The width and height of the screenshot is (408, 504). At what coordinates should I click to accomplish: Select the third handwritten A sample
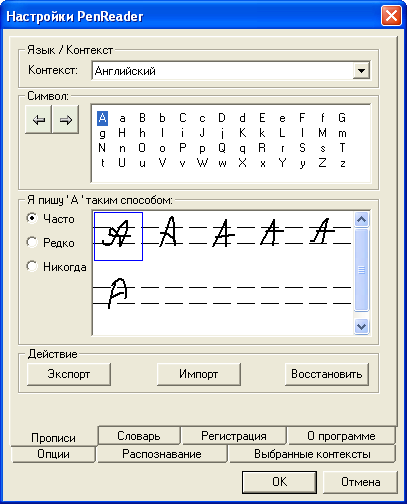(x=223, y=233)
